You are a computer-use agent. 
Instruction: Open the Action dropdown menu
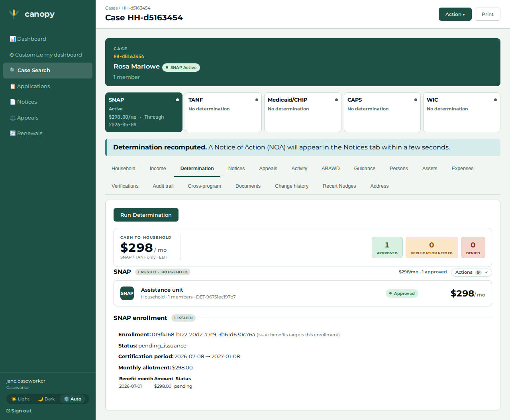[455, 14]
